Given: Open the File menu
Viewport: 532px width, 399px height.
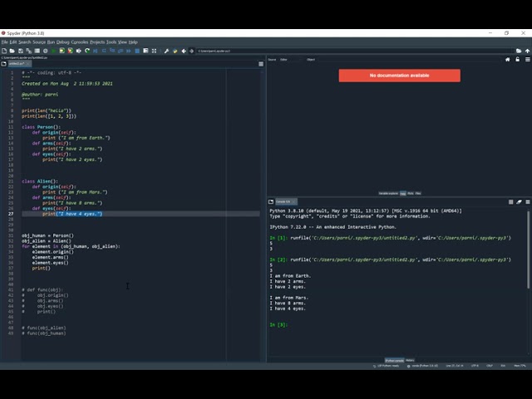Looking at the screenshot, I should [4, 42].
